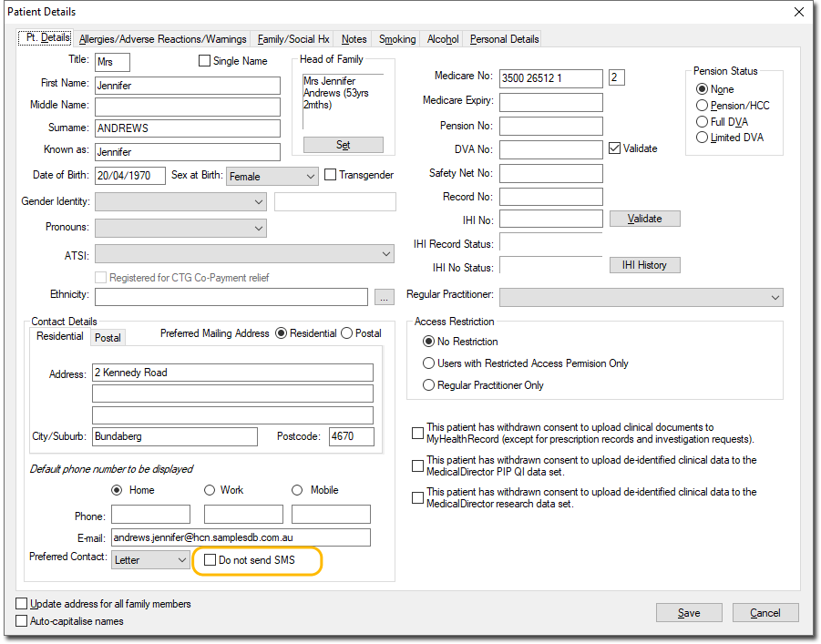Image resolution: width=821 pixels, height=644 pixels.
Task: Switch to the Allergies/Adverse Reactions/Warnings tab
Action: coord(162,39)
